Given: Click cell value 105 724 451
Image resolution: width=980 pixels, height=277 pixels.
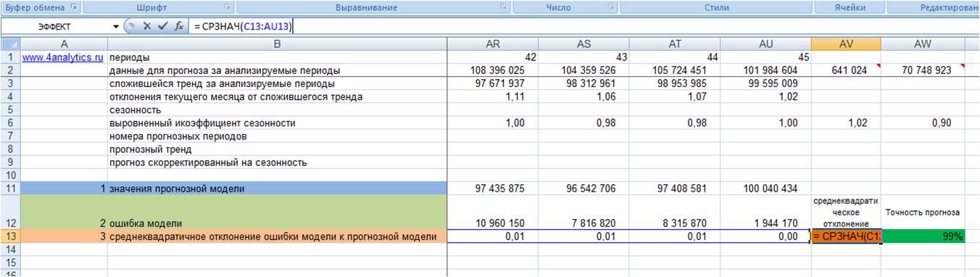Looking at the screenshot, I should click(675, 70).
